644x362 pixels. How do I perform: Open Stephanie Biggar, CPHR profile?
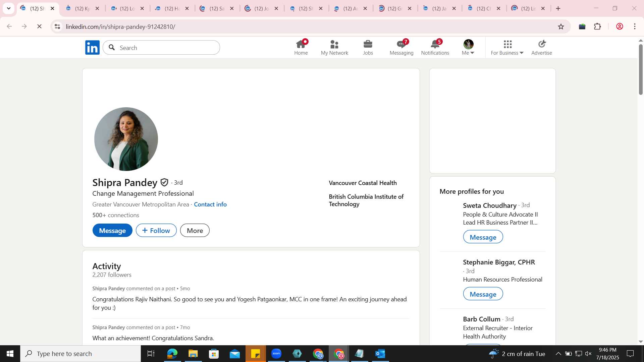(499, 262)
